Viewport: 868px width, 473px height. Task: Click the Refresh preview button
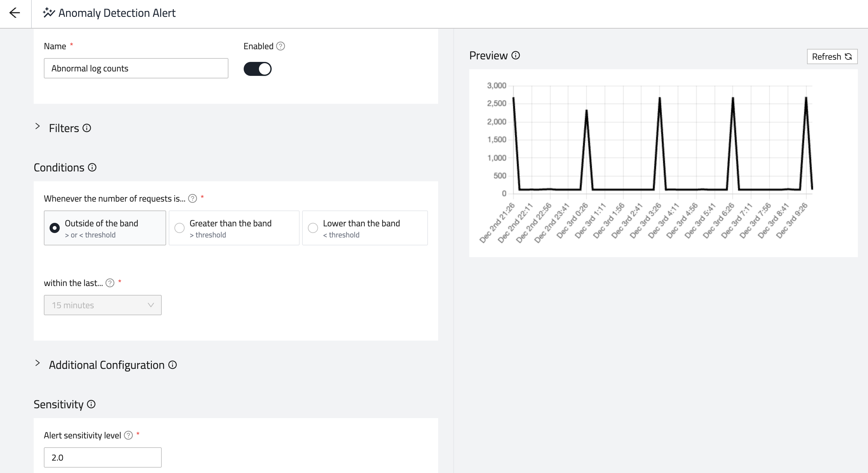pyautogui.click(x=831, y=57)
